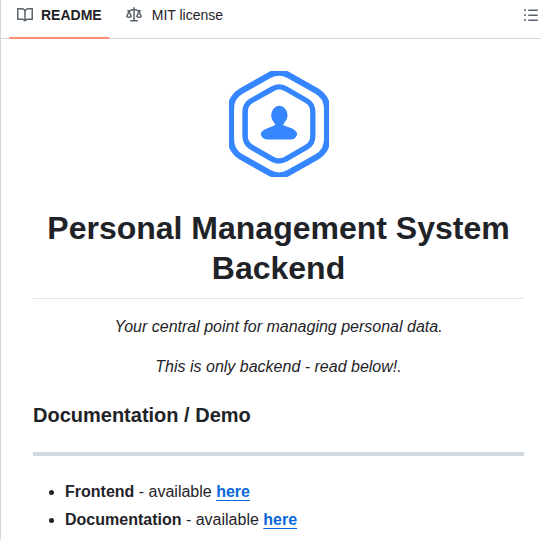Click 'This is only backend - read below!.'
The width and height of the screenshot is (541, 540).
point(278,366)
